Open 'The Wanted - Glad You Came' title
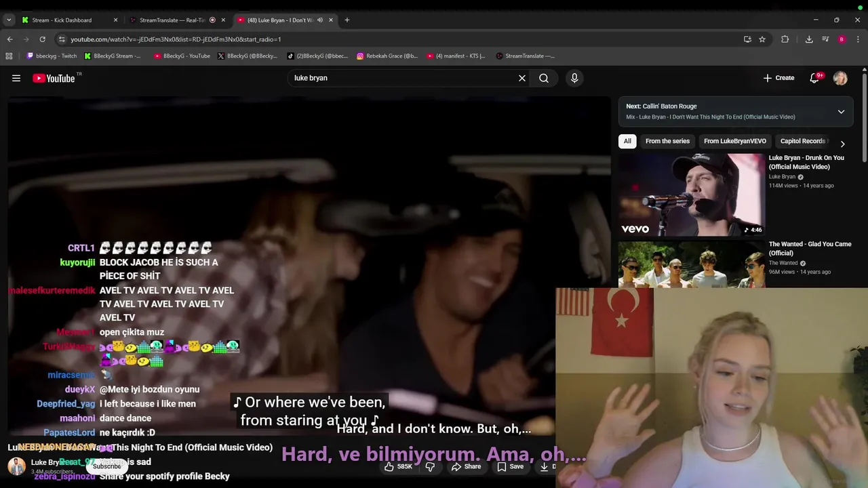Viewport: 868px width, 488px height. tap(810, 248)
